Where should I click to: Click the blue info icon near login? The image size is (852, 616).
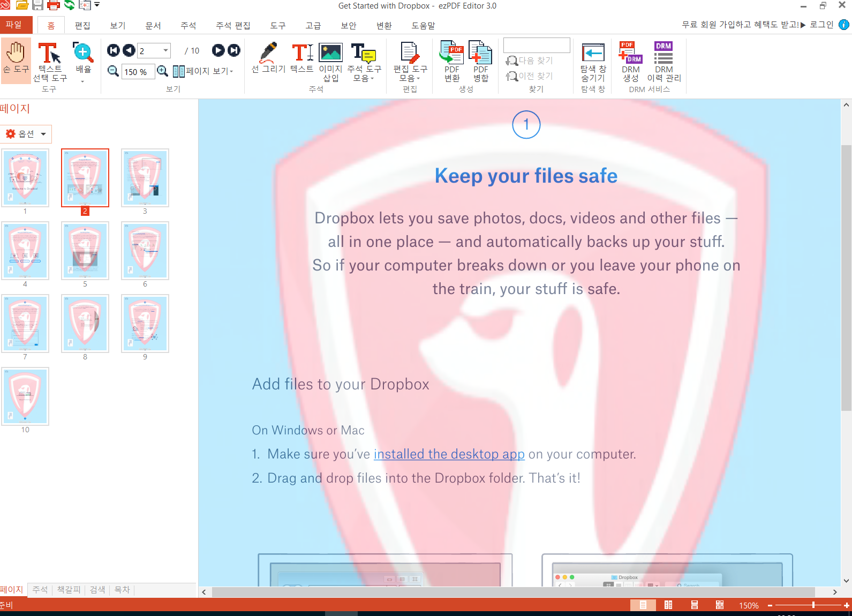pyautogui.click(x=844, y=25)
